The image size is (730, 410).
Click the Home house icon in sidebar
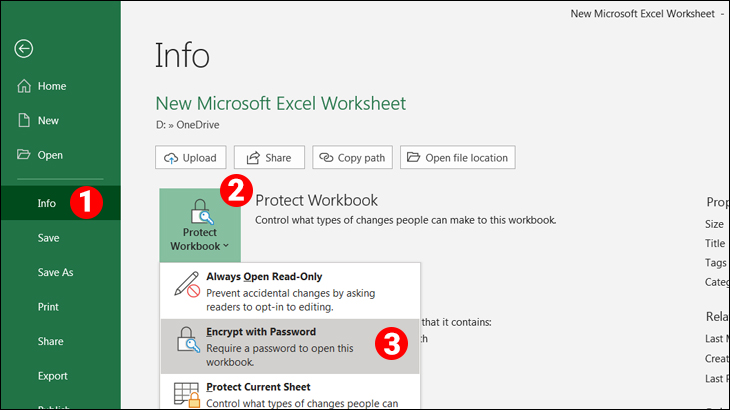24,86
